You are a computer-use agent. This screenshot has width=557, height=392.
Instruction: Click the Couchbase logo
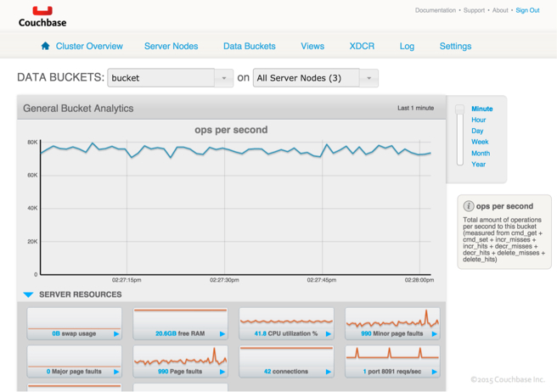[42, 15]
